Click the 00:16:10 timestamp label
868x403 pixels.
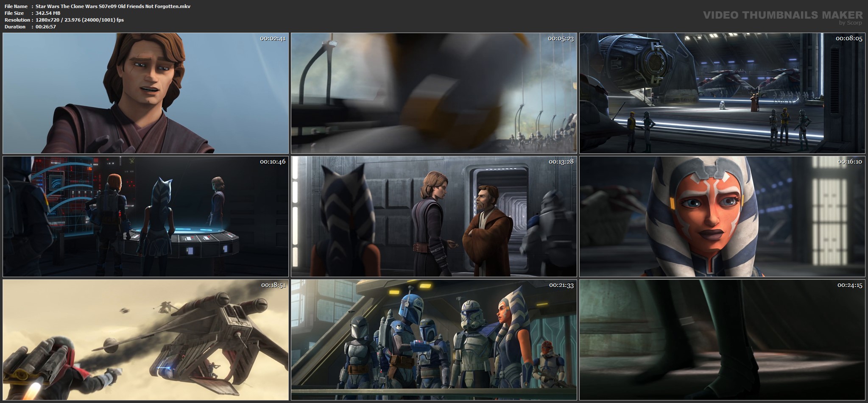point(849,162)
